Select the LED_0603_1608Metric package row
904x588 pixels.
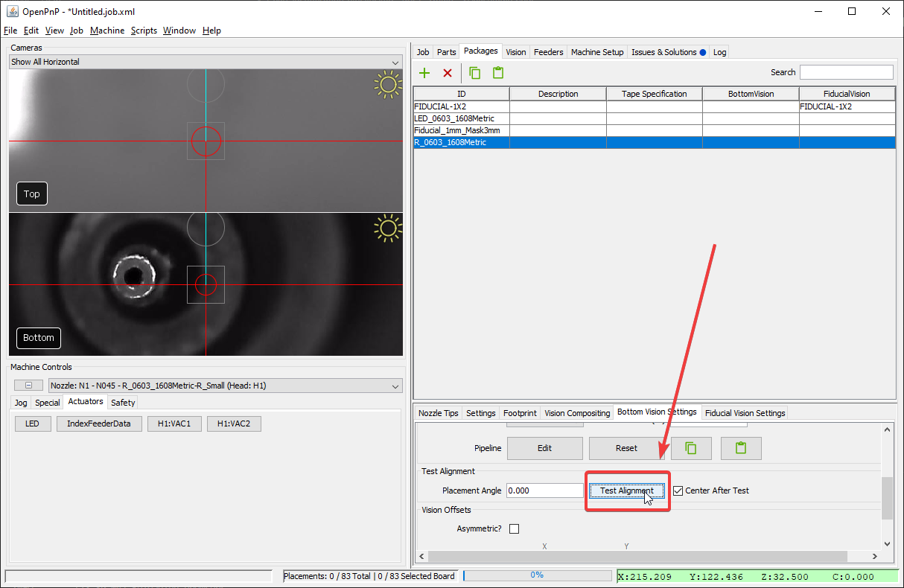(655, 118)
